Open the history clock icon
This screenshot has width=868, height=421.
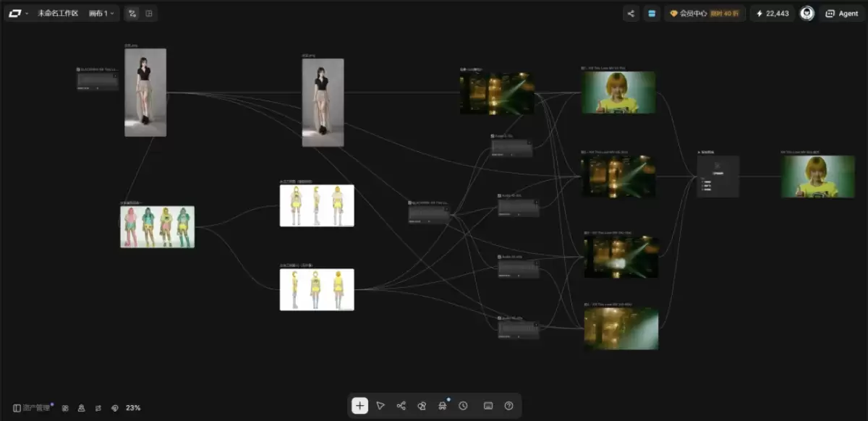tap(463, 406)
